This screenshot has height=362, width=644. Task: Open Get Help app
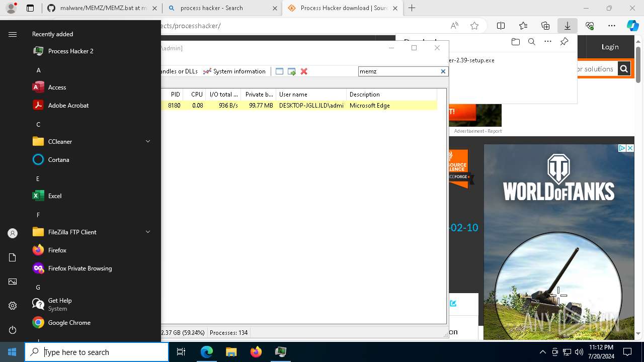pyautogui.click(x=59, y=304)
